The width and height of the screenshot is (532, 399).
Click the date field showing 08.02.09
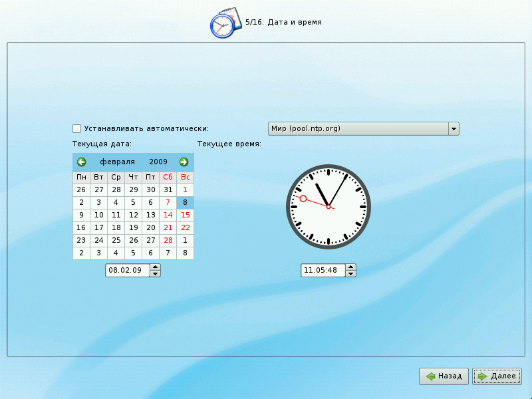click(x=128, y=271)
